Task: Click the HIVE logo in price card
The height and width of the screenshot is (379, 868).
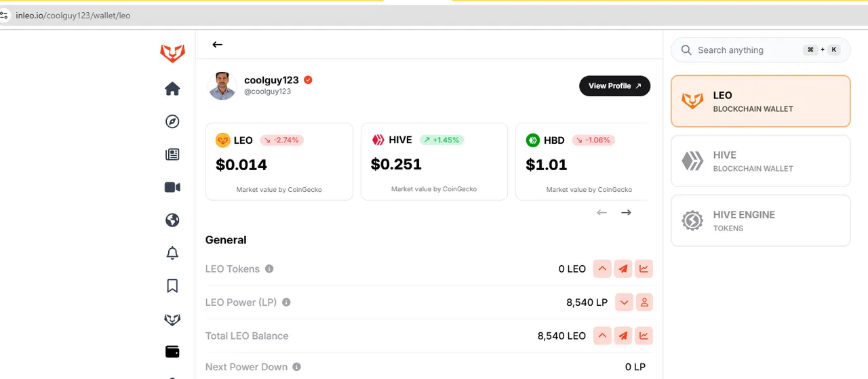Action: click(378, 140)
